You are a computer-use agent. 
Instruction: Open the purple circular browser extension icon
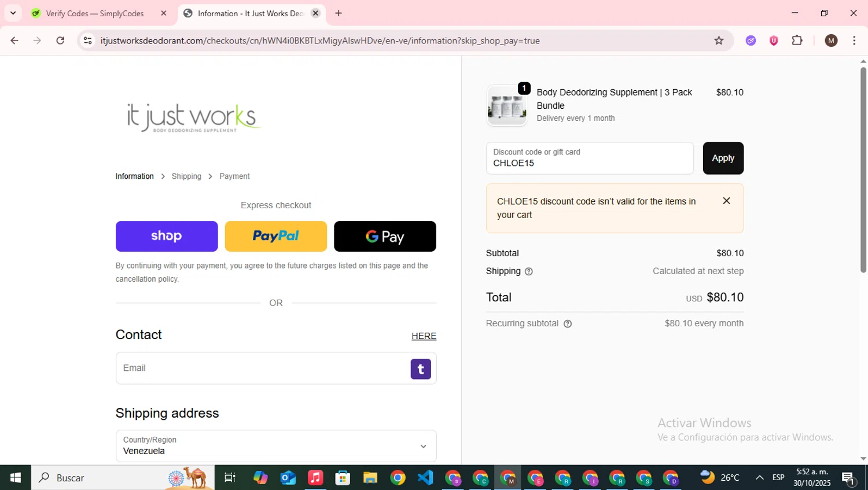751,40
